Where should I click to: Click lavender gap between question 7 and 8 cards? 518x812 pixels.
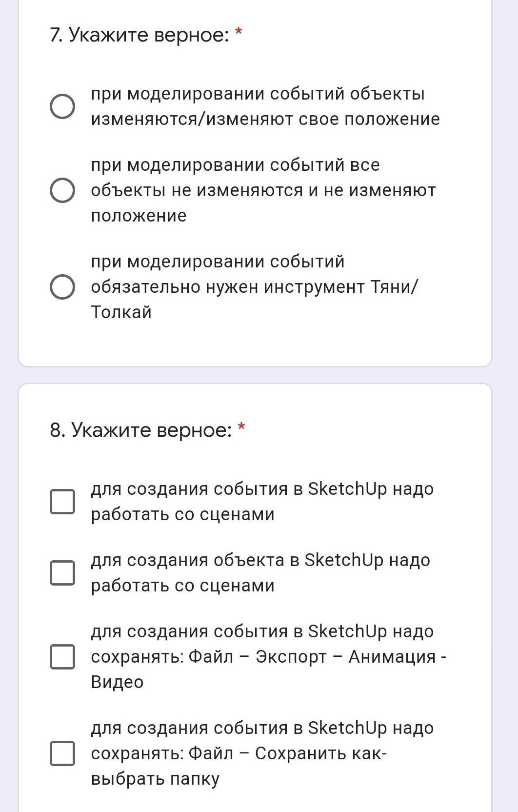[255, 375]
